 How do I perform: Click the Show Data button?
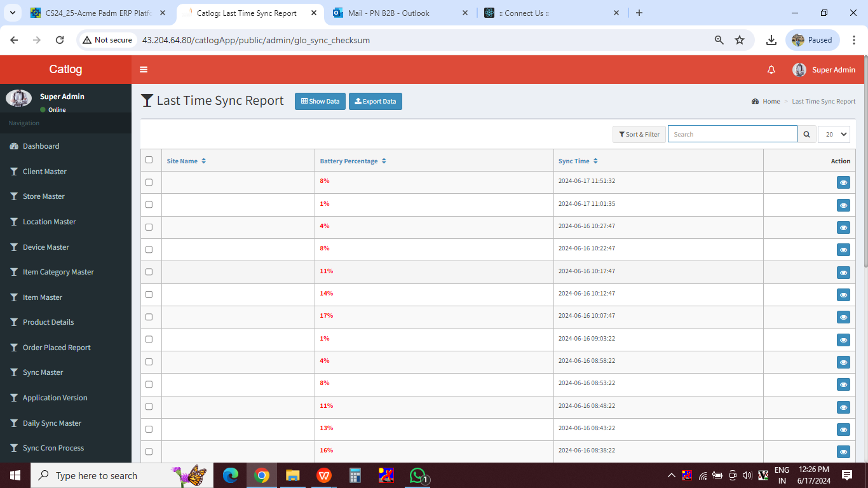pos(320,102)
